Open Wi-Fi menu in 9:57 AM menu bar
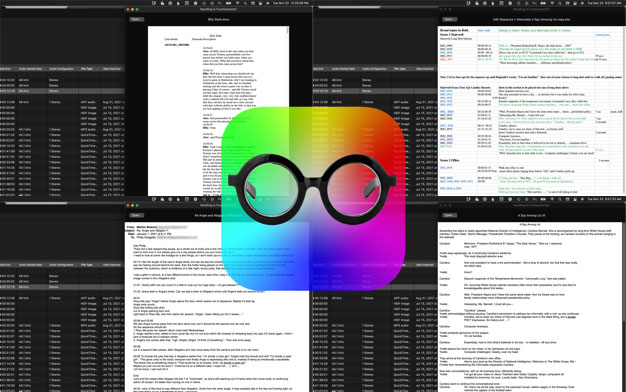The image size is (626, 392). coord(553,3)
